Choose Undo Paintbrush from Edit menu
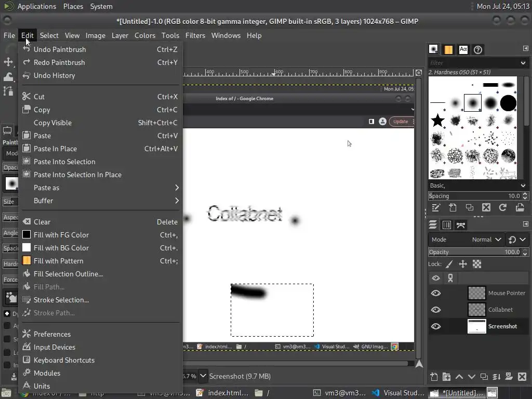Image resolution: width=532 pixels, height=399 pixels. pos(100,49)
